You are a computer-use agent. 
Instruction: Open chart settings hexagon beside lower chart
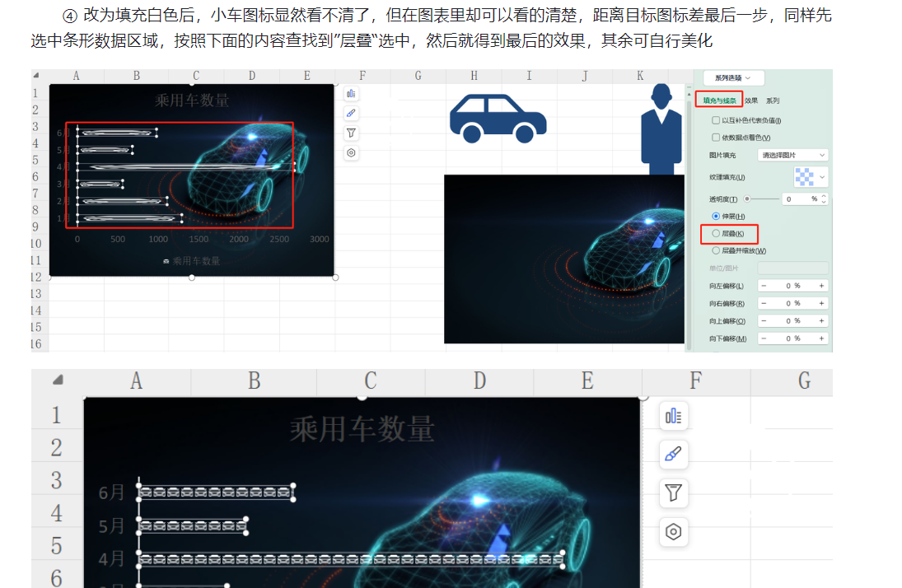(x=674, y=532)
